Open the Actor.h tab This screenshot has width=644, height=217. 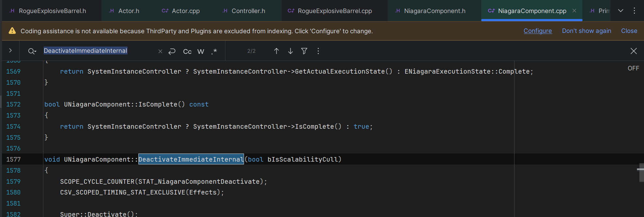(x=129, y=11)
